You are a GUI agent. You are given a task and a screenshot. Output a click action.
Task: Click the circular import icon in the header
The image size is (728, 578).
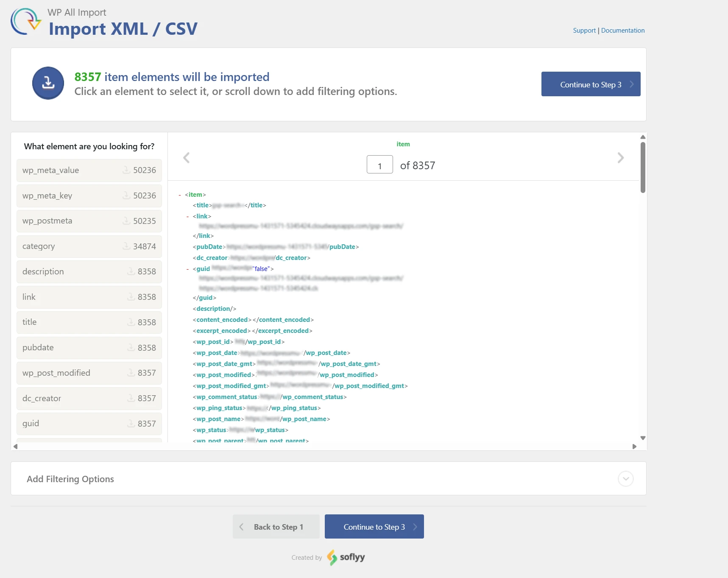coord(48,83)
